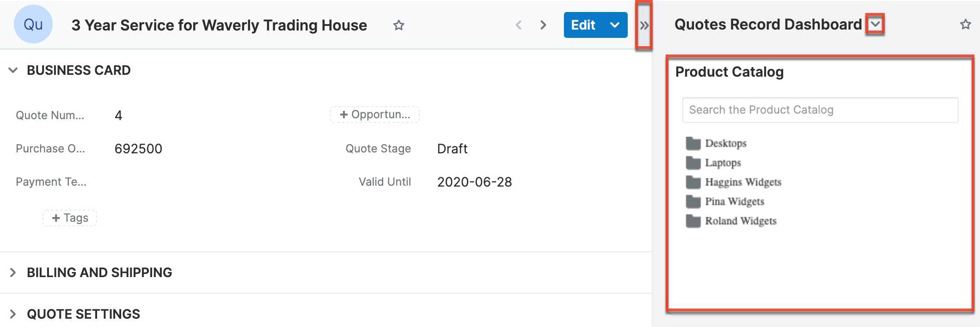
Task: Favorite the quote with the star icon
Action: pyautogui.click(x=398, y=25)
